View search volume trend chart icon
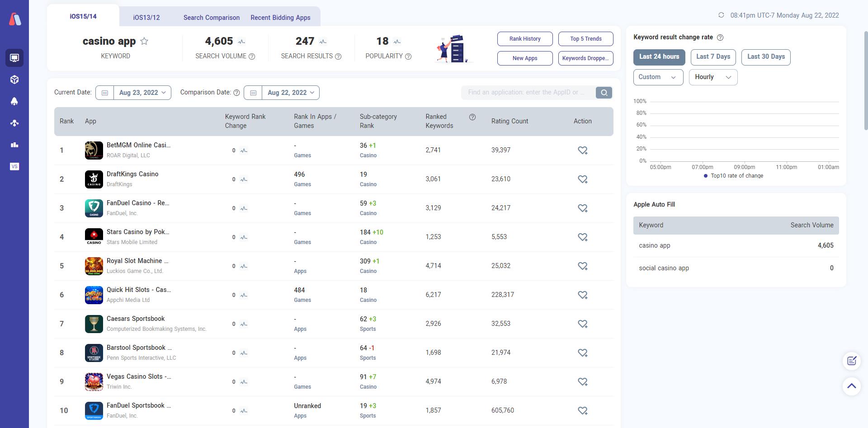Viewport: 868px width, 428px height. click(x=241, y=42)
